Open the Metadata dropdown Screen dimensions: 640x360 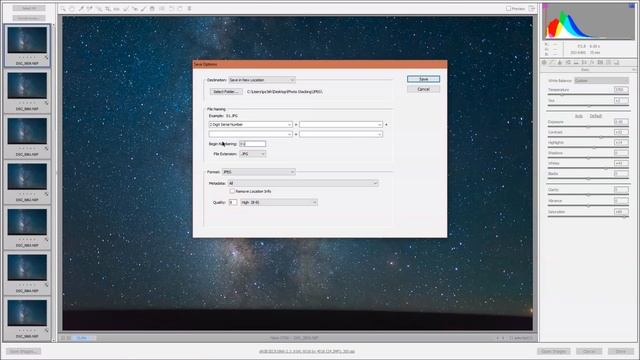[x=303, y=183]
